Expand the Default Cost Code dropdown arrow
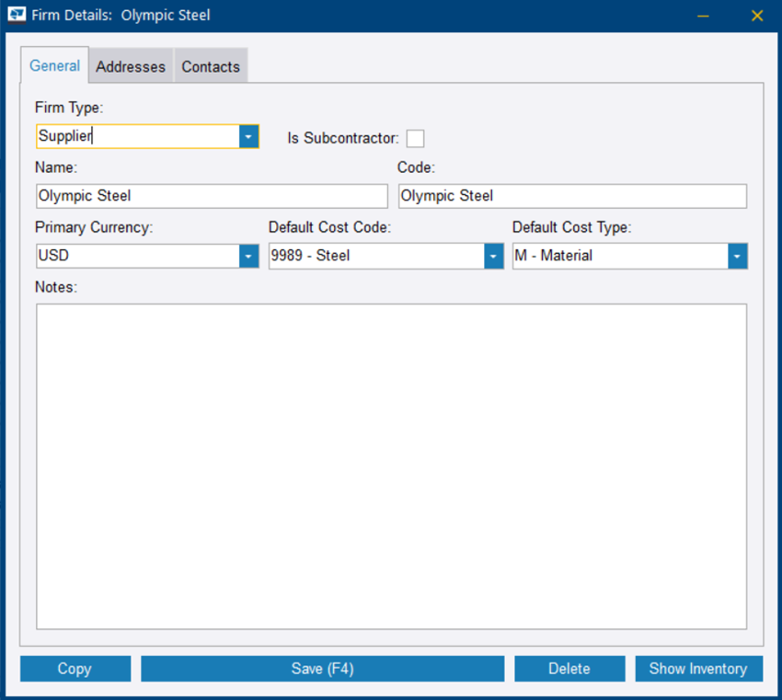This screenshot has height=700, width=782. [493, 256]
